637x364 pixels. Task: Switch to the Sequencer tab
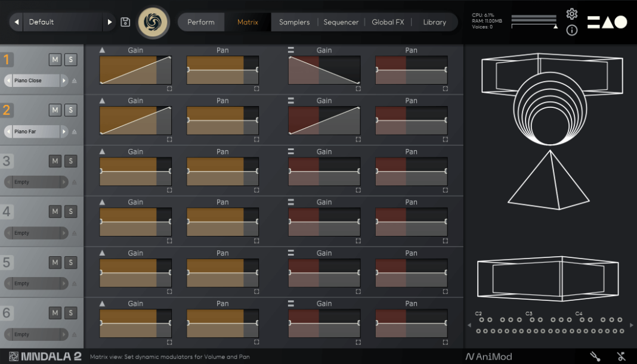coord(341,21)
